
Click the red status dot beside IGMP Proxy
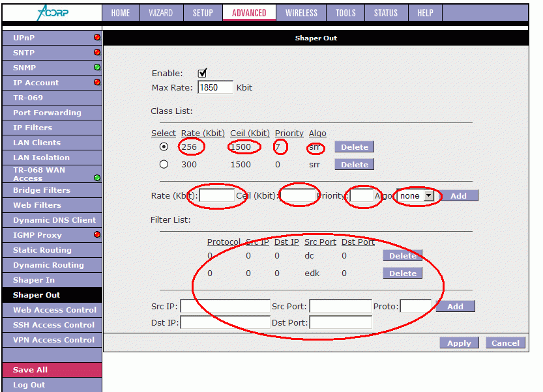[x=97, y=234]
